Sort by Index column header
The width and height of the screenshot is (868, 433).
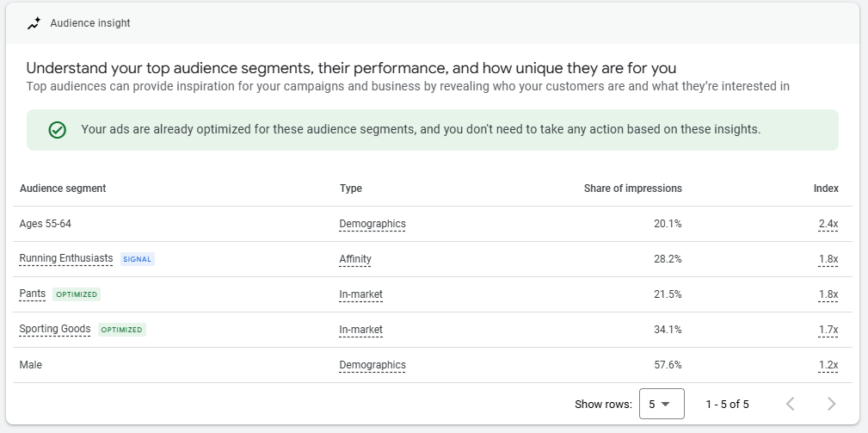(x=826, y=189)
